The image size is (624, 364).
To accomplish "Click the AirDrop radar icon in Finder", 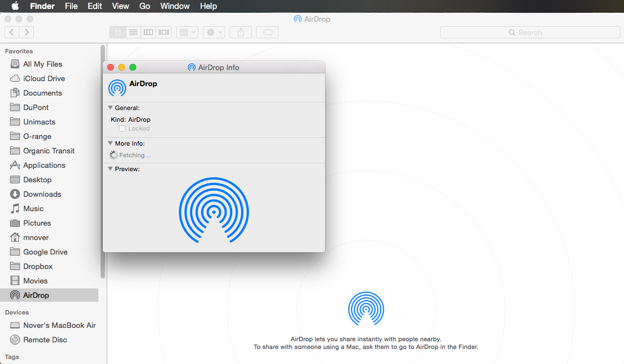I will 366,308.
